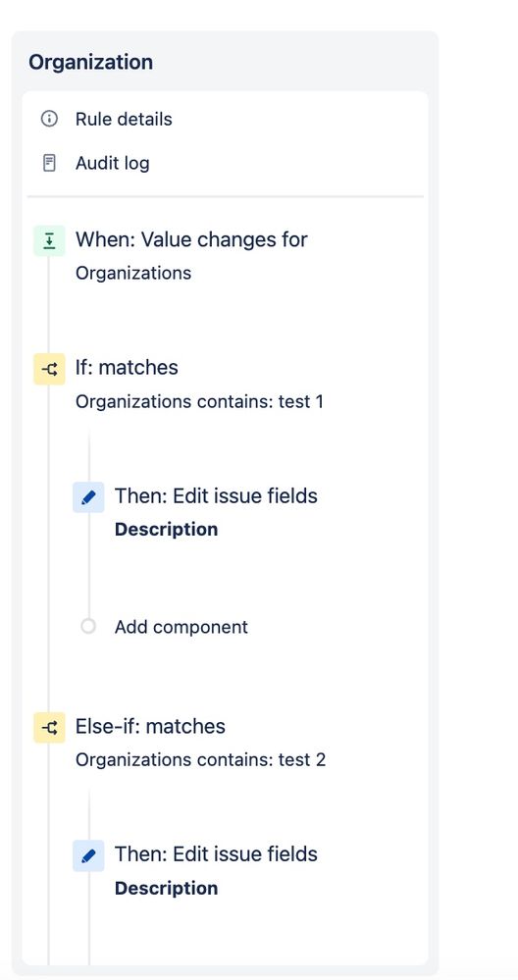Open the Audit log
Image resolution: width=518 pixels, height=980 pixels.
coord(113,163)
